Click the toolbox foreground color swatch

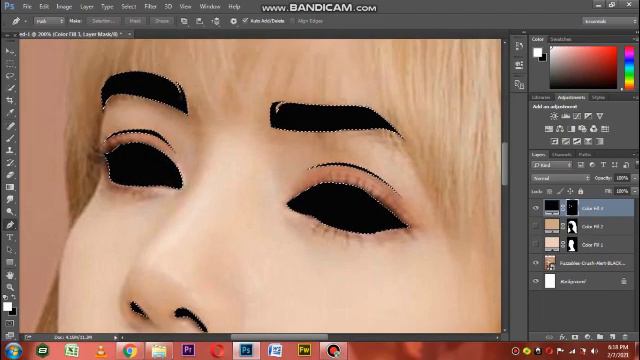click(7, 307)
